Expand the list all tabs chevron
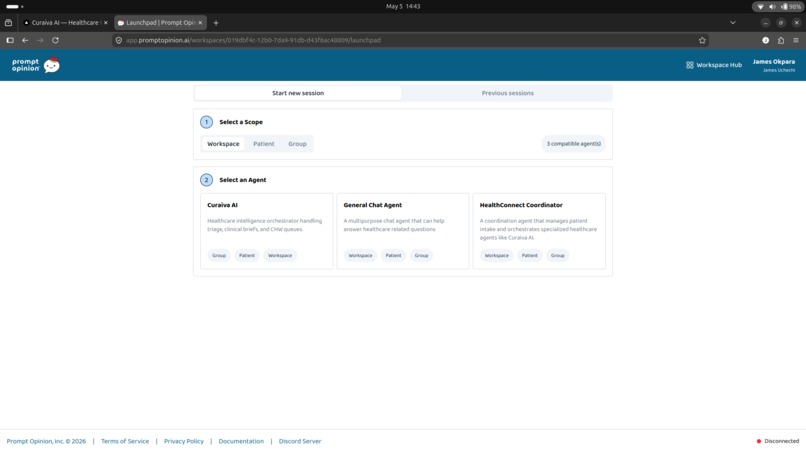The height and width of the screenshot is (453, 806). (x=732, y=23)
